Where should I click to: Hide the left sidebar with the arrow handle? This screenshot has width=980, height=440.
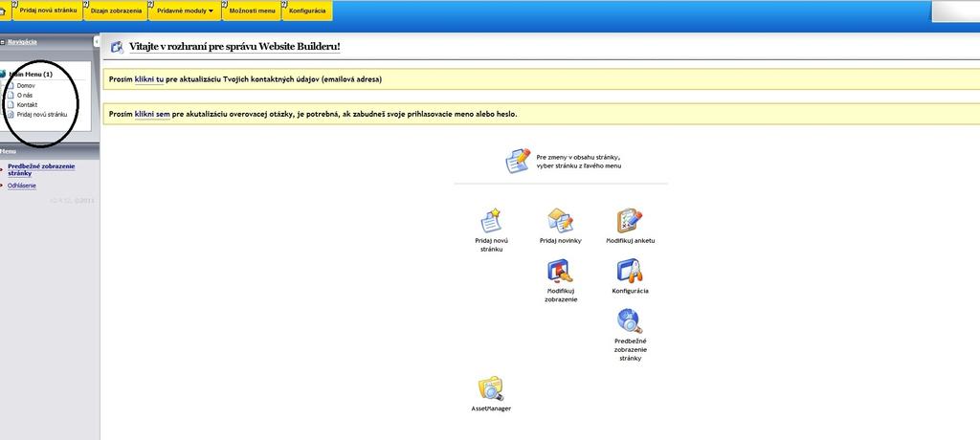click(97, 40)
